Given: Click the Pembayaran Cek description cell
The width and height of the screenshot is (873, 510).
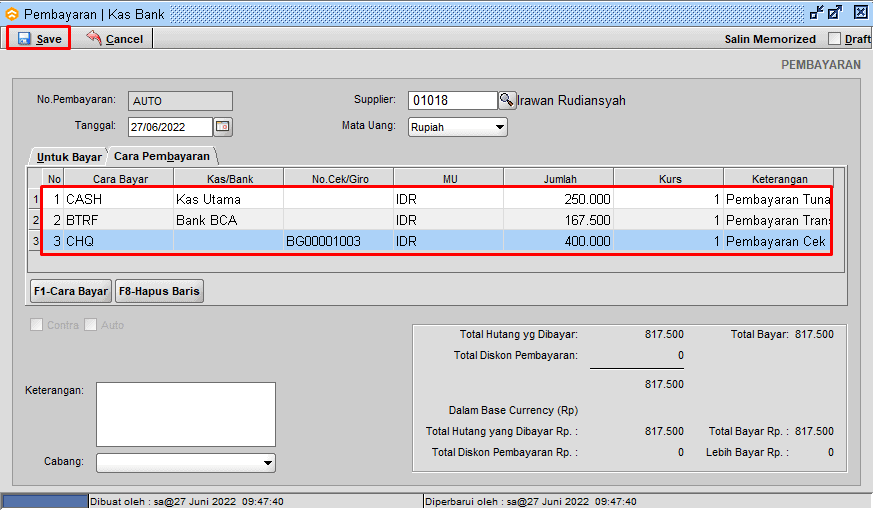Looking at the screenshot, I should (778, 241).
